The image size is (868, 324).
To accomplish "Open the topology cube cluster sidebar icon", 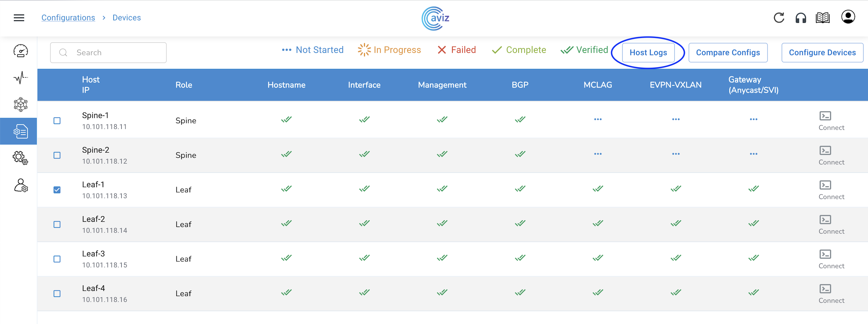I will [21, 105].
